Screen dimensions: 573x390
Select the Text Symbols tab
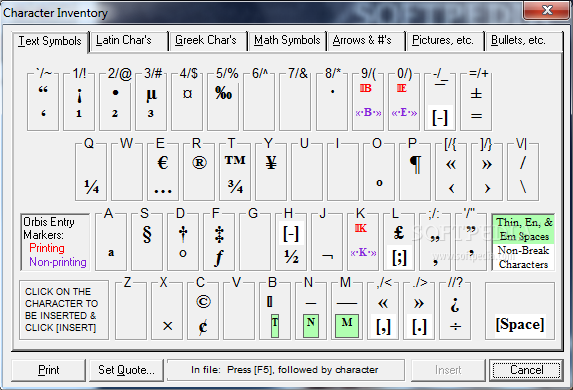click(50, 41)
